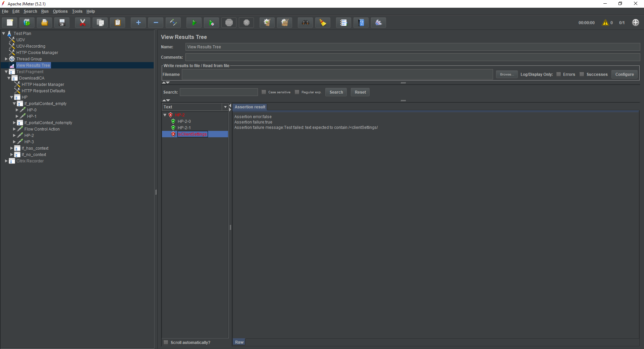644x349 pixels.
Task: Check the Regular exp. option
Action: tap(297, 92)
